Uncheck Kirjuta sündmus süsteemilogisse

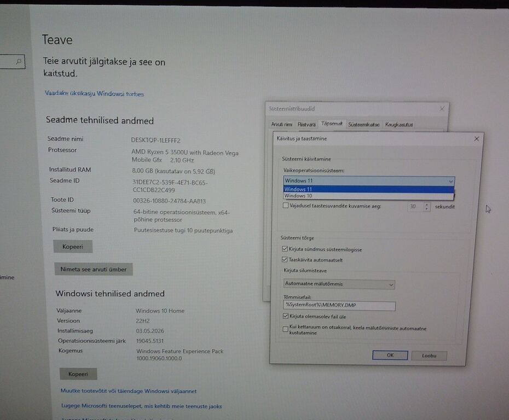(285, 249)
